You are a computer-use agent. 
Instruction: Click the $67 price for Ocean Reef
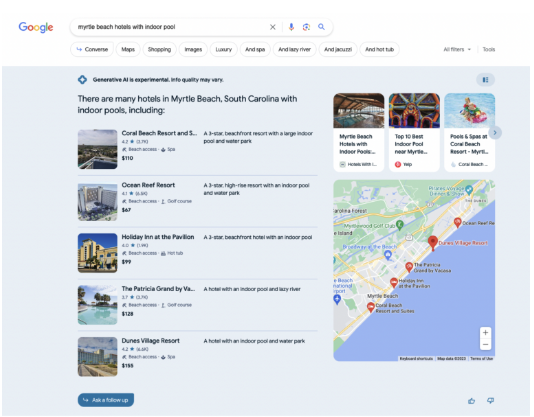pos(126,210)
